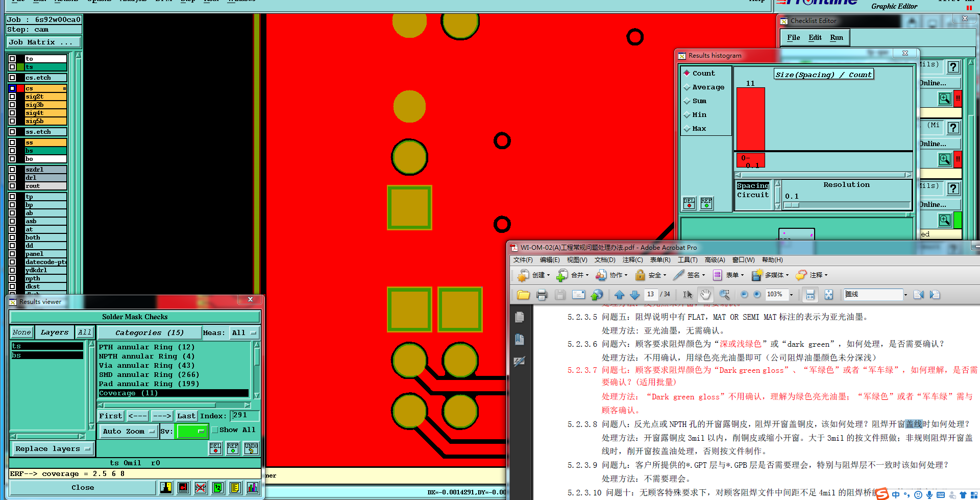Open histogram chart icon in Results viewer

click(252, 488)
